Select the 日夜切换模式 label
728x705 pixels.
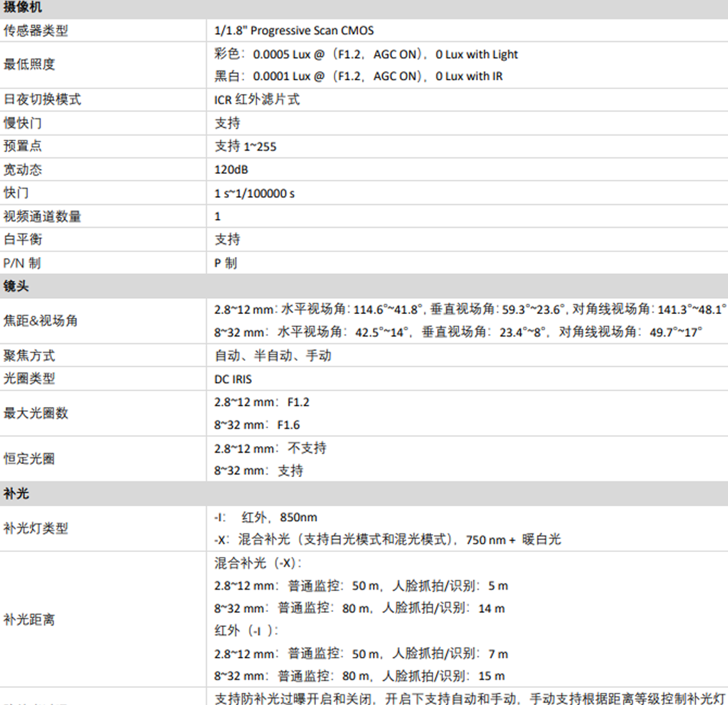tap(42, 99)
